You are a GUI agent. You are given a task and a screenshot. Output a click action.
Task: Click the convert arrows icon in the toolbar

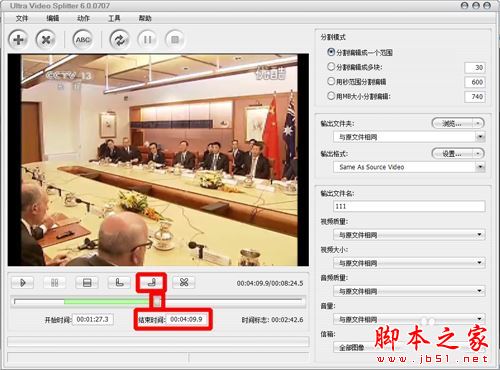coord(120,40)
